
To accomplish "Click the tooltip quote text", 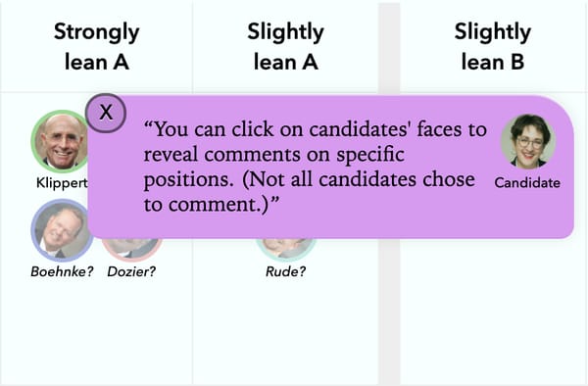I will (315, 167).
